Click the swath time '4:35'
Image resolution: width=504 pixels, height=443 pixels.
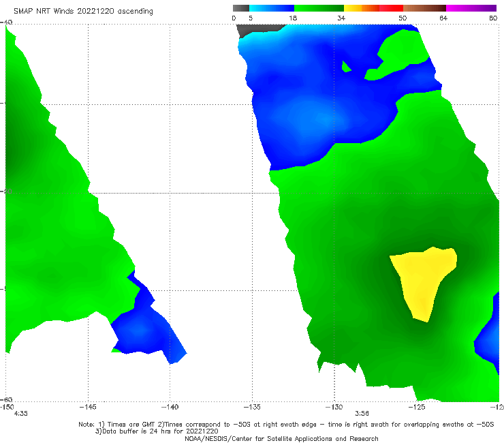pyautogui.click(x=21, y=414)
